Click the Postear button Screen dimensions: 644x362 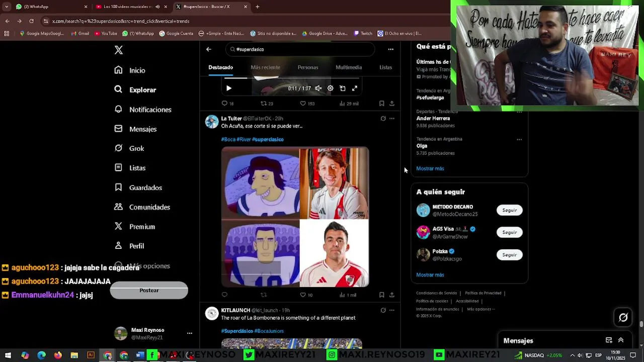click(x=149, y=290)
